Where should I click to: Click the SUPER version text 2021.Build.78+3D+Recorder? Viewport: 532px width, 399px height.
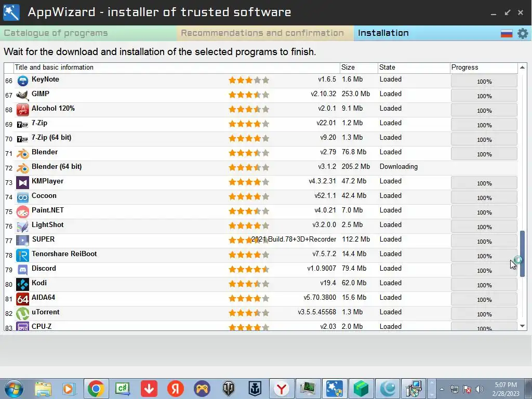click(294, 239)
